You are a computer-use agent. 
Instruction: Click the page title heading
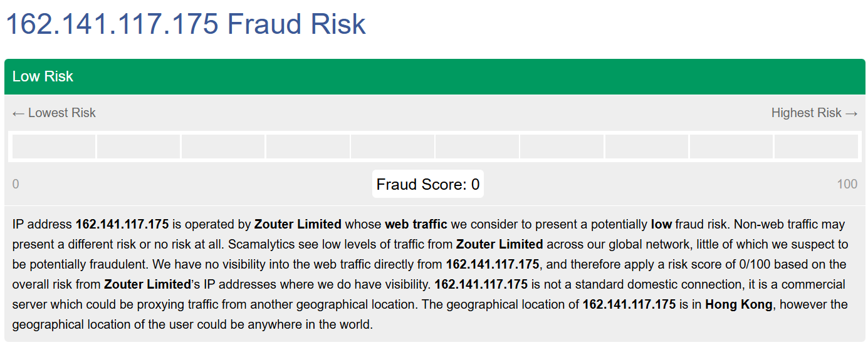[x=186, y=24]
